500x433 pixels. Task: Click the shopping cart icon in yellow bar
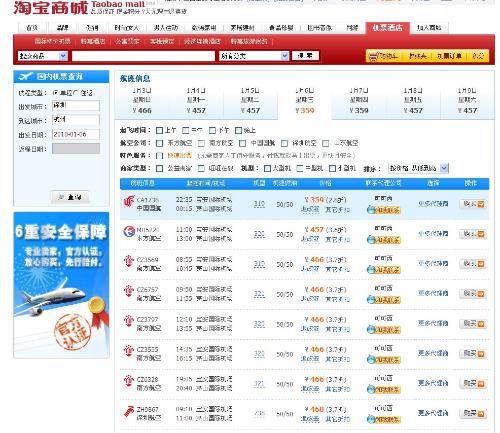[374, 56]
